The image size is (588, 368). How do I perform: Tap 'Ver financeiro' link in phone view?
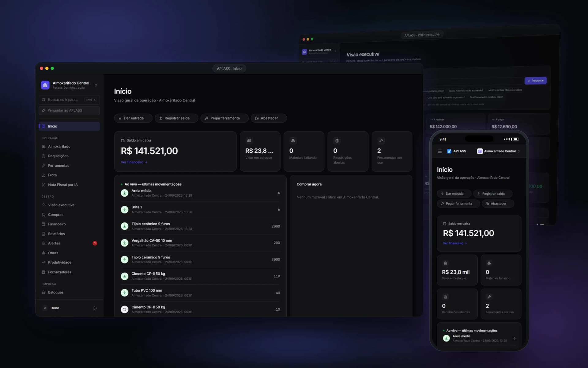click(455, 243)
